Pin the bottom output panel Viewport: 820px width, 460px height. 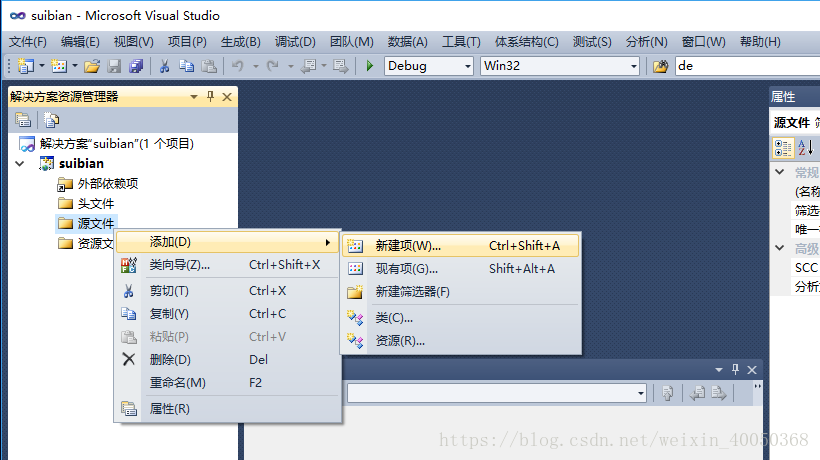[735, 370]
